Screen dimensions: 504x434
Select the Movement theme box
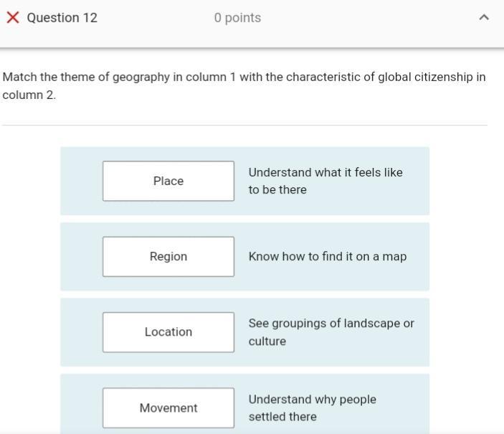pyautogui.click(x=168, y=408)
